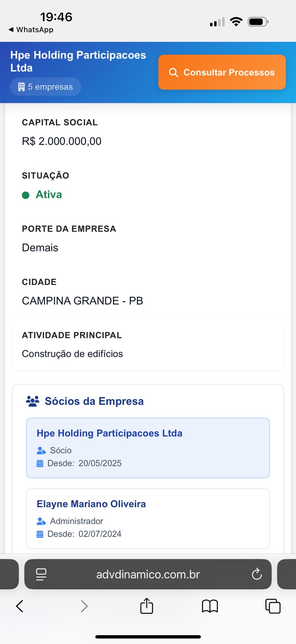Return to WhatsApp via back arrow
The width and height of the screenshot is (296, 644).
pos(11,30)
